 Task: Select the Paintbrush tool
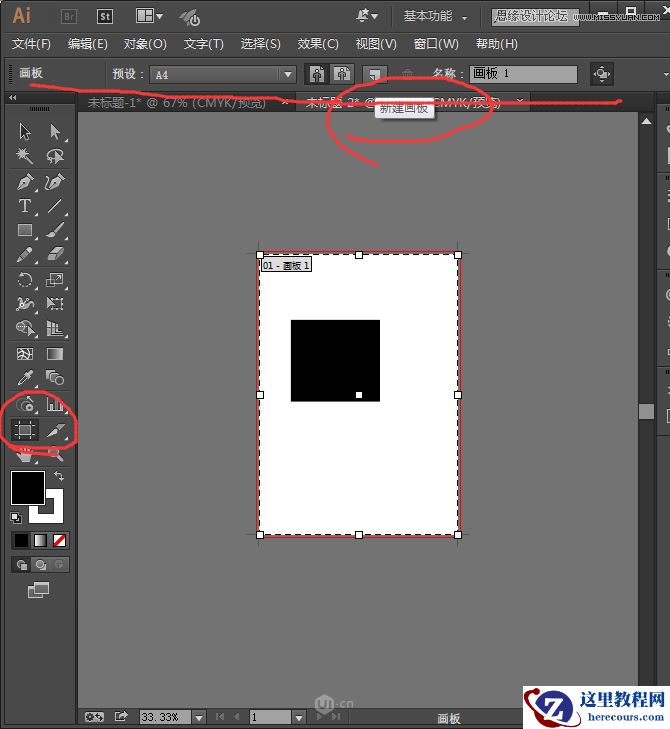pyautogui.click(x=55, y=230)
